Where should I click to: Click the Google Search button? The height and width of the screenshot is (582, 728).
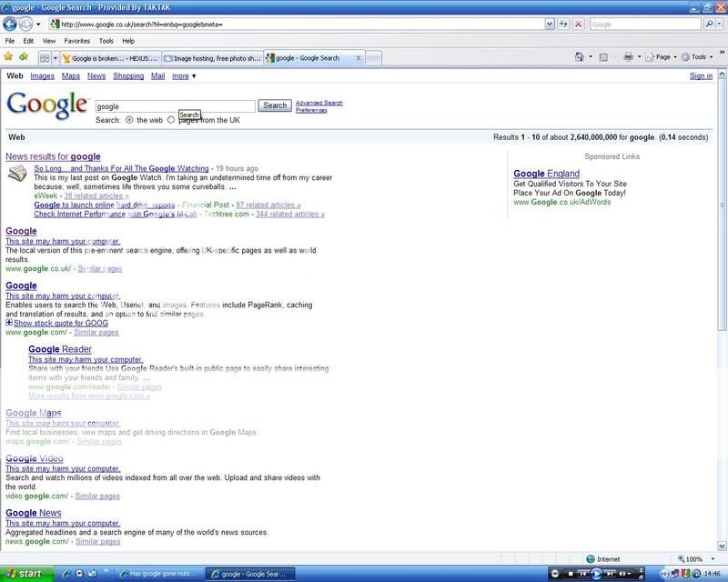coord(275,105)
